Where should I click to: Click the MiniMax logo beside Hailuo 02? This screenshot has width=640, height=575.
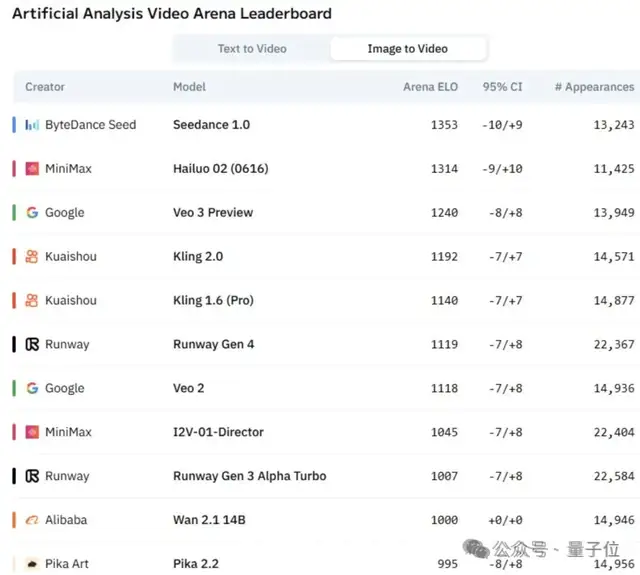click(32, 169)
